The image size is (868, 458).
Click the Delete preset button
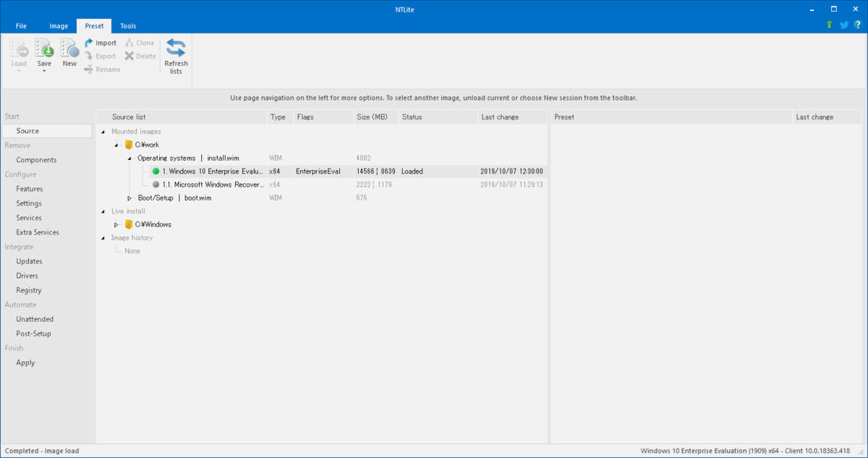point(140,56)
